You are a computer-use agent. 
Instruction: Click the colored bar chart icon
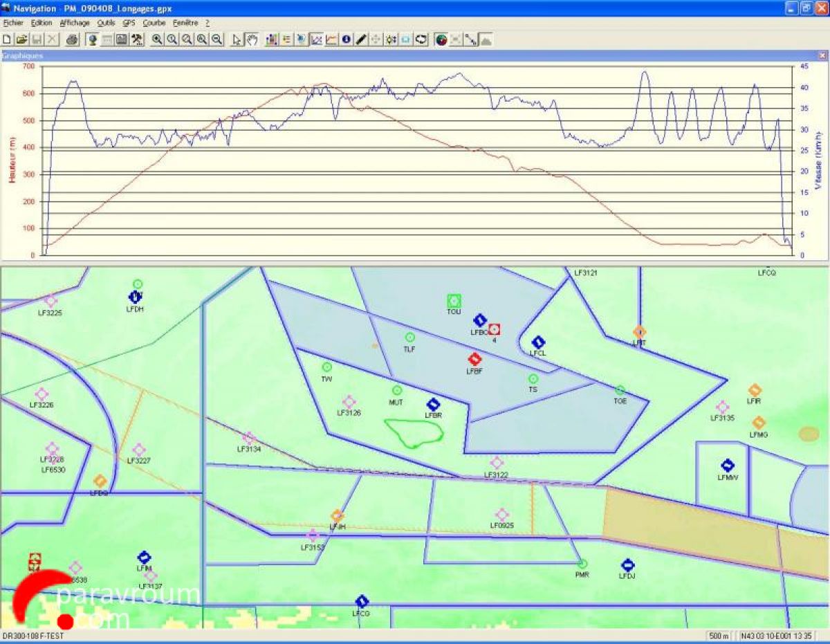coord(271,39)
